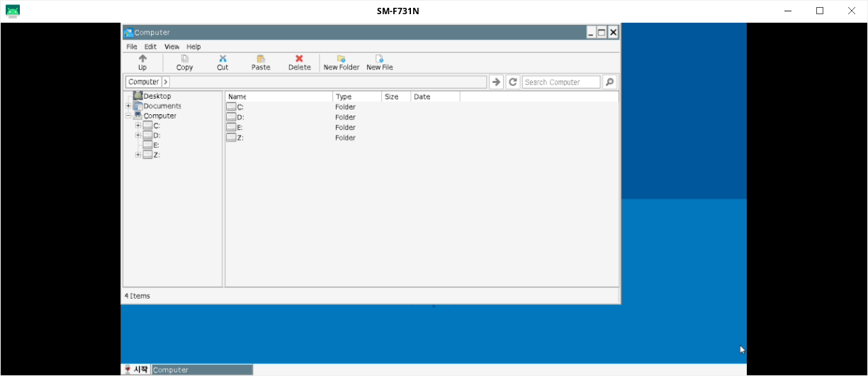Viewport: 868px width, 376px height.
Task: Close the Computer window
Action: click(614, 32)
